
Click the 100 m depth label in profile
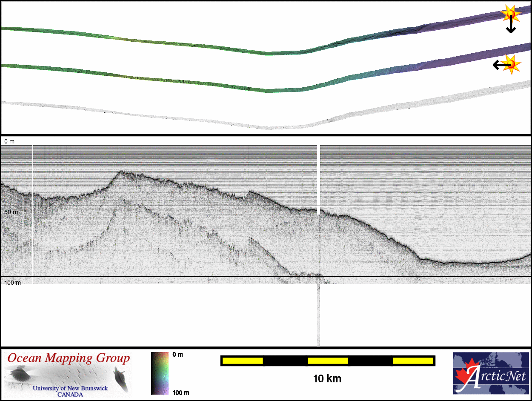coord(12,283)
